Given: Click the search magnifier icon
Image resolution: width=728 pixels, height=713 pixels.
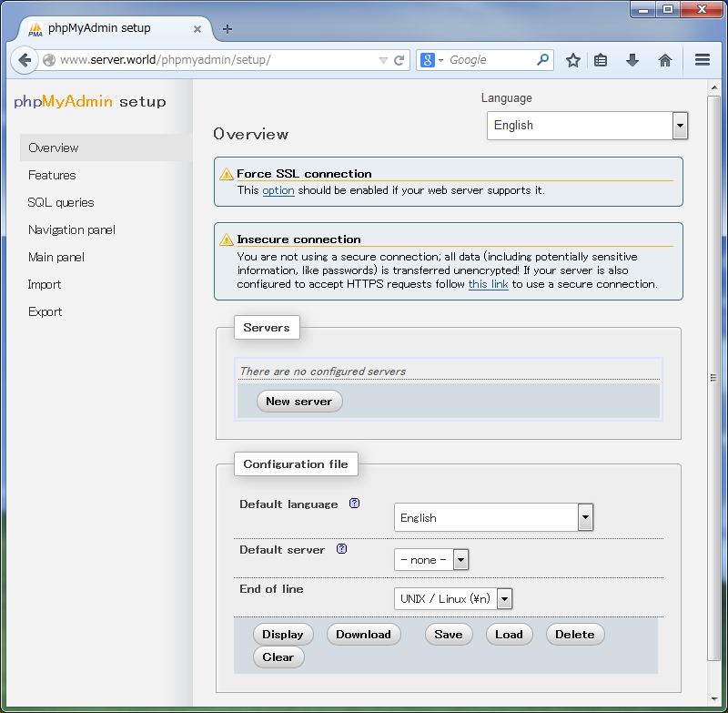Looking at the screenshot, I should pyautogui.click(x=542, y=59).
